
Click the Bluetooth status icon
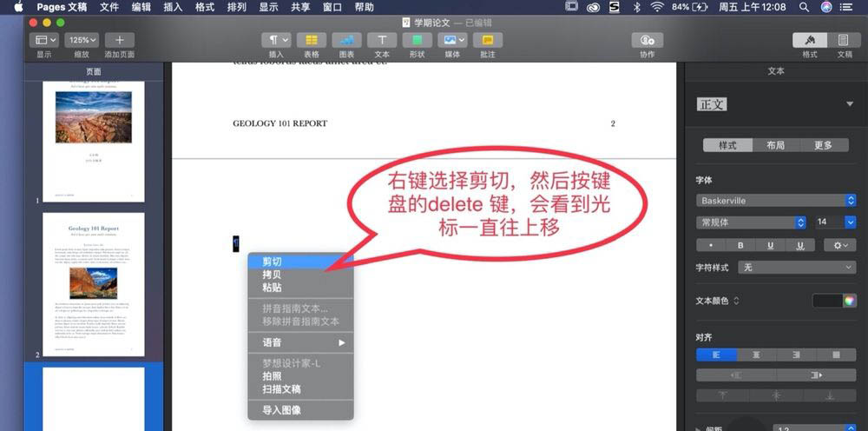pyautogui.click(x=636, y=7)
